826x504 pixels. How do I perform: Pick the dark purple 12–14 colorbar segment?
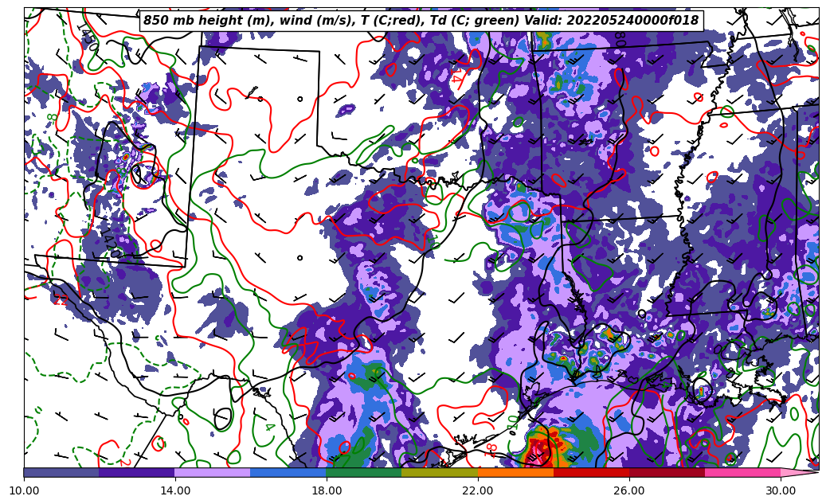point(137,472)
